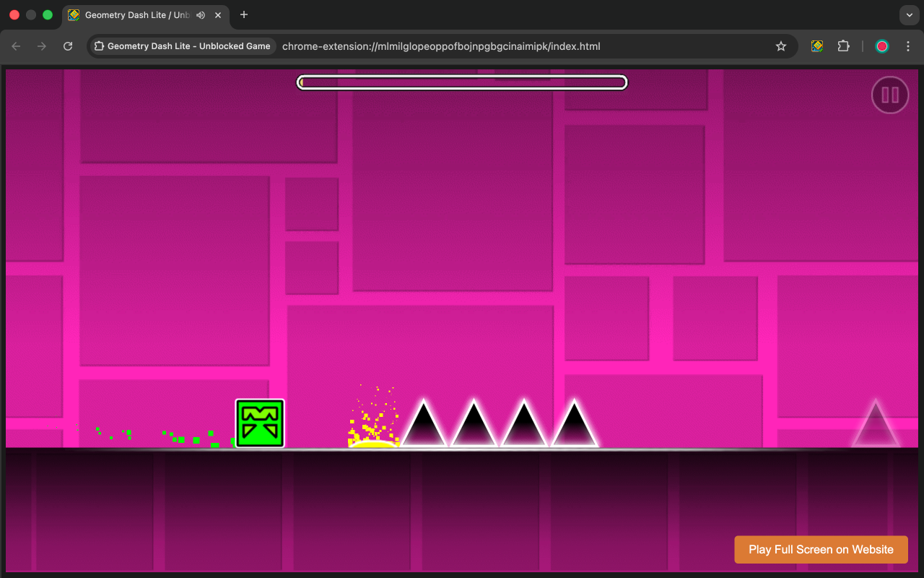Open the Chrome profile avatar
Screen dimensions: 924x578
pos(882,46)
